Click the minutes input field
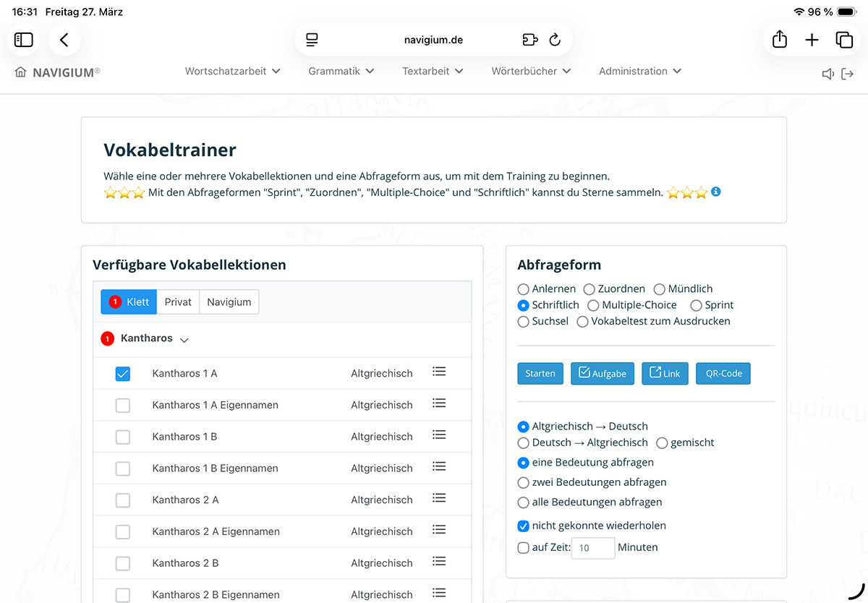The height and width of the screenshot is (603, 868). pos(593,548)
